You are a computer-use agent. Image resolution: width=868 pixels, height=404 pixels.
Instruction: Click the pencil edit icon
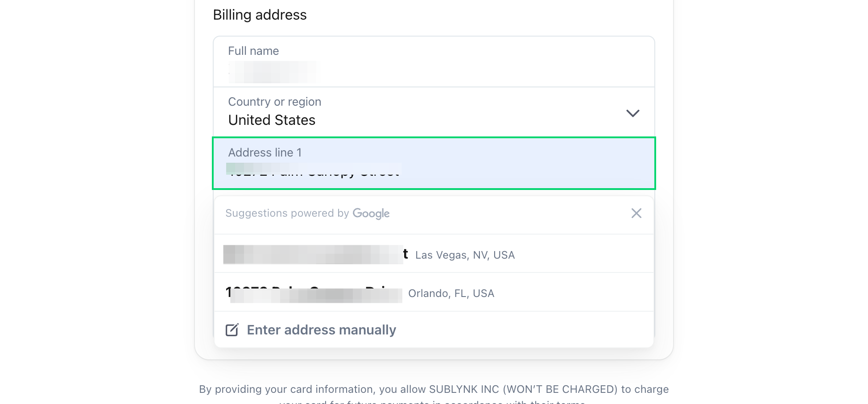click(x=232, y=330)
